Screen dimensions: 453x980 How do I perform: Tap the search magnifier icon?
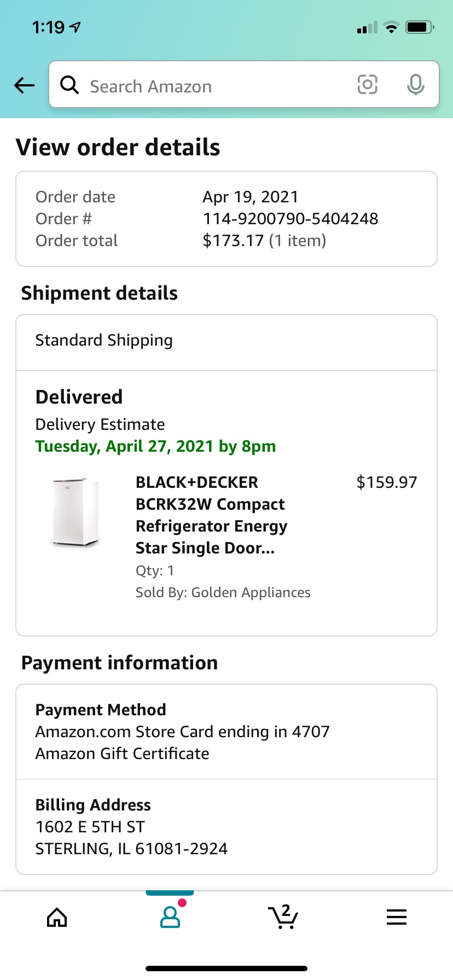click(x=69, y=85)
